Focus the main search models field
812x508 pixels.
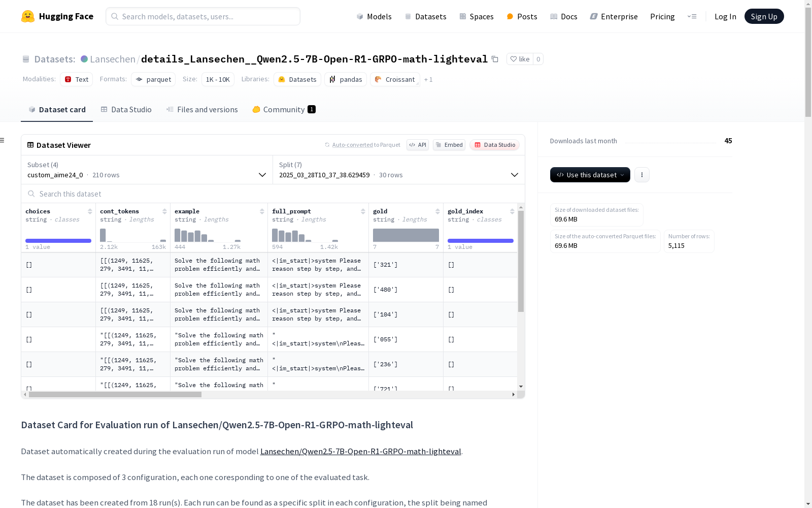203,16
